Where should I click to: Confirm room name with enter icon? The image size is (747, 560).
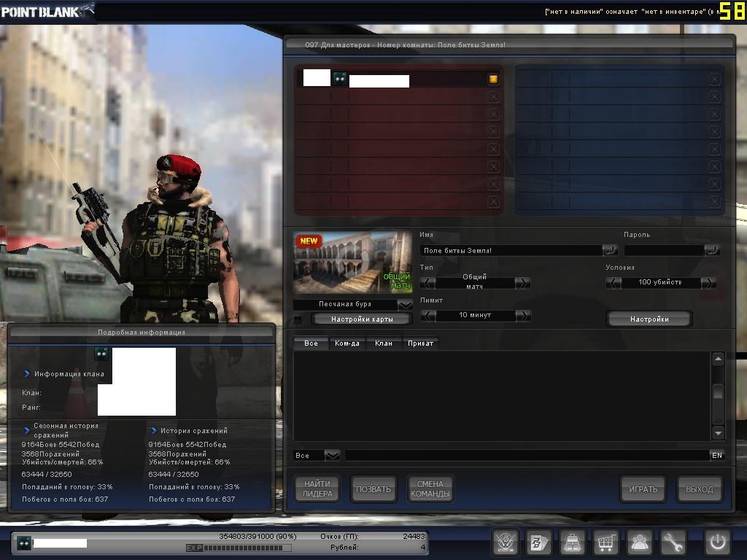610,250
